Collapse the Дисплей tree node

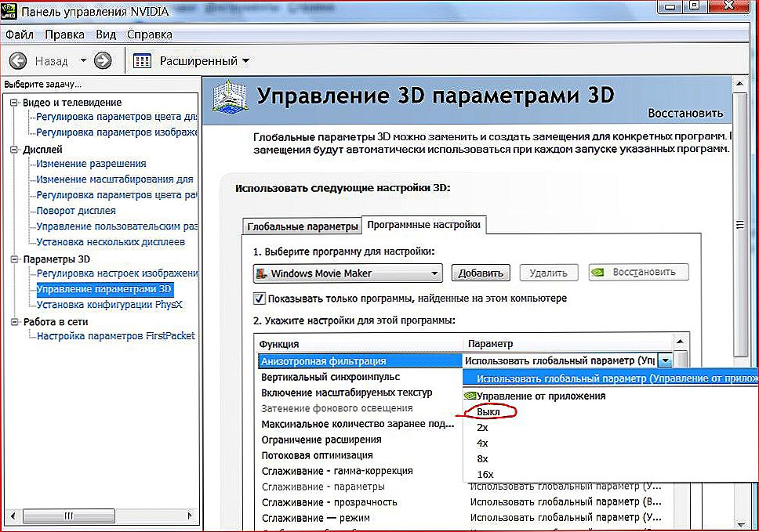click(x=14, y=150)
